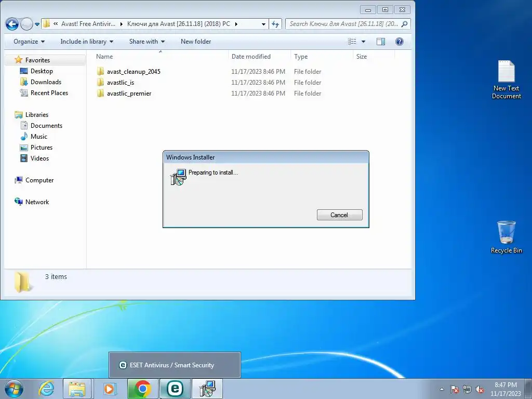Open the Organize menu
532x399 pixels.
pyautogui.click(x=29, y=42)
